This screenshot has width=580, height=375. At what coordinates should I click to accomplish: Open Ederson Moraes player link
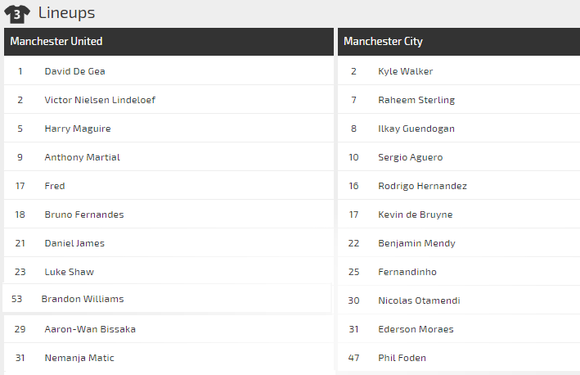click(x=416, y=329)
